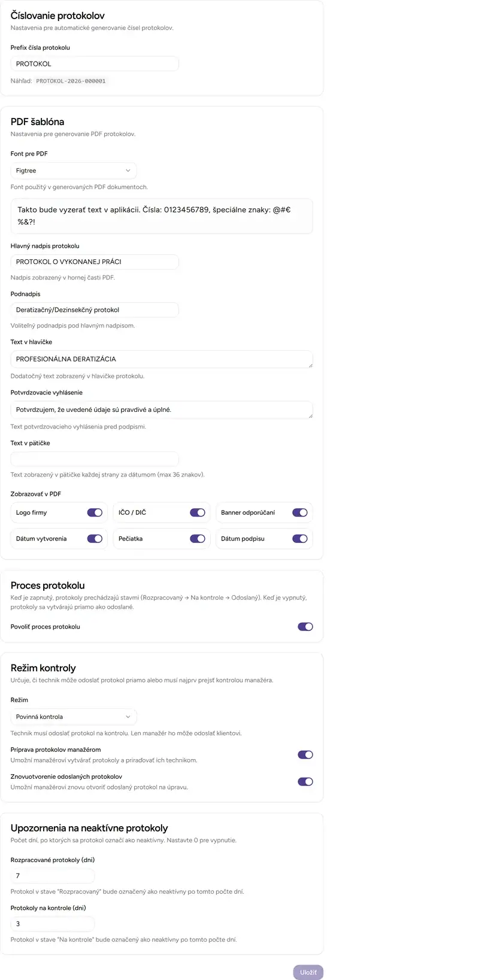Click the Potvrdzovacie vyhlásenie textarea
This screenshot has width=479, height=980.
tap(162, 410)
